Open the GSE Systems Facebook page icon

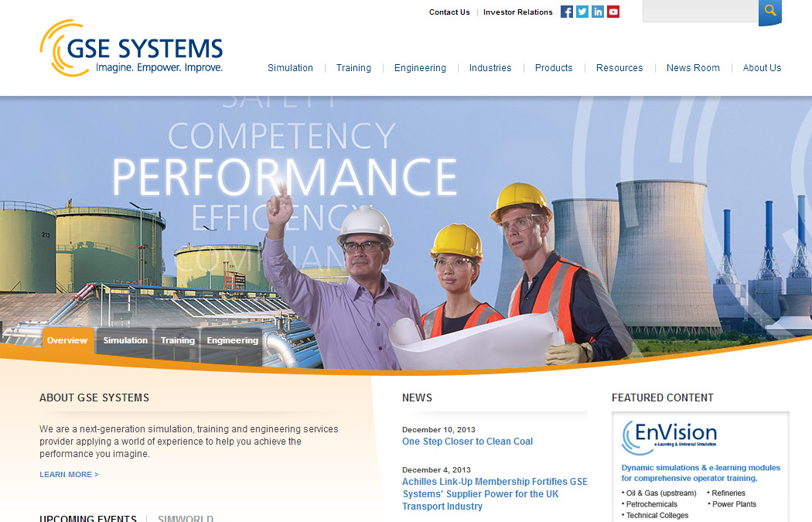[x=567, y=12]
